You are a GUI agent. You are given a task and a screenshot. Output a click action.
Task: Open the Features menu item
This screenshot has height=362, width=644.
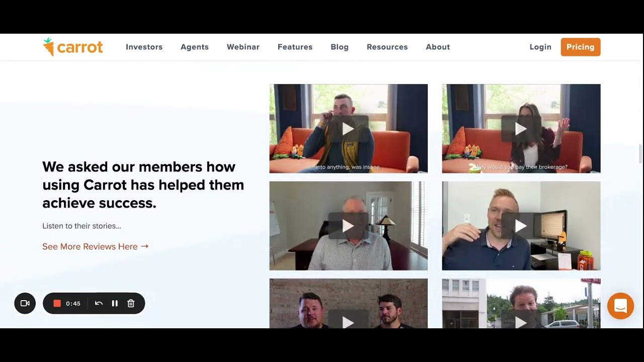tap(295, 47)
